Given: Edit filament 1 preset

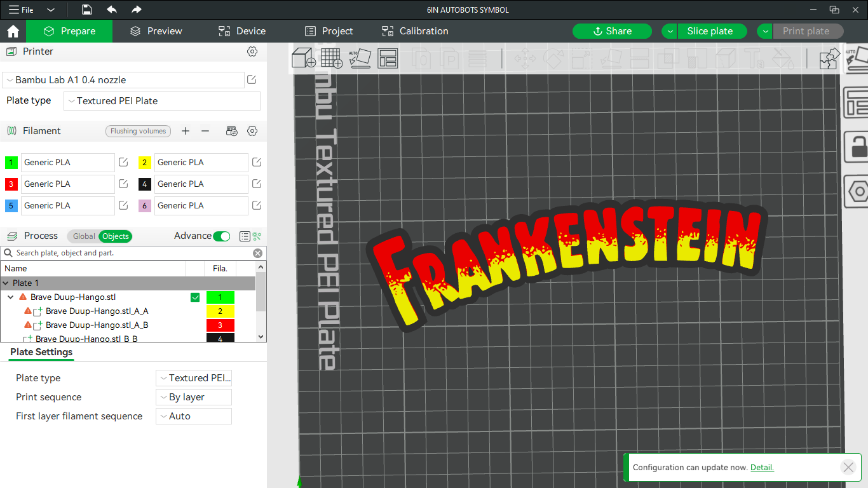Looking at the screenshot, I should tap(123, 162).
